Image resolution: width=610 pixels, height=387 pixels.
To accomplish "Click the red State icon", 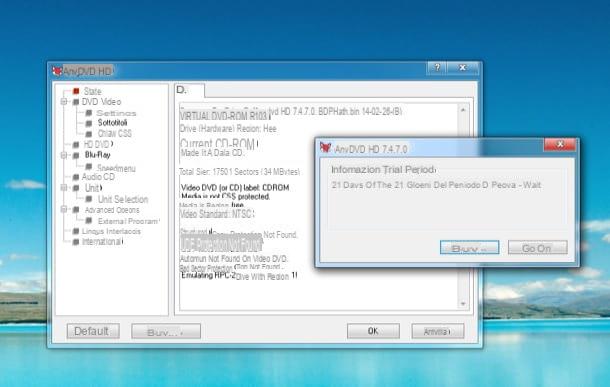I will click(76, 91).
